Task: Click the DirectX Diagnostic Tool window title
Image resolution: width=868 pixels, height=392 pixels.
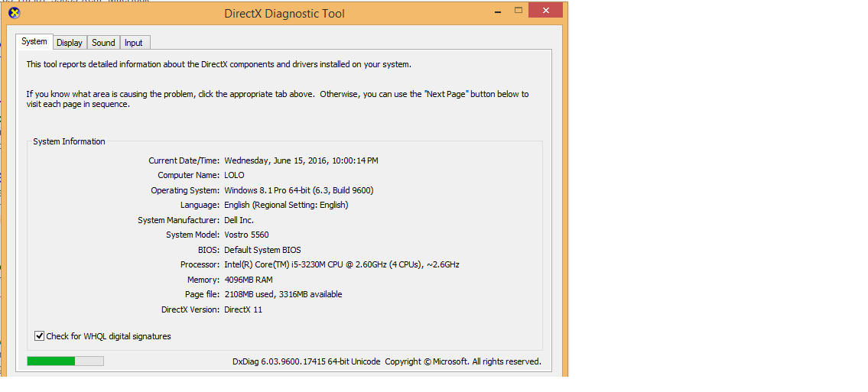Action: tap(284, 13)
